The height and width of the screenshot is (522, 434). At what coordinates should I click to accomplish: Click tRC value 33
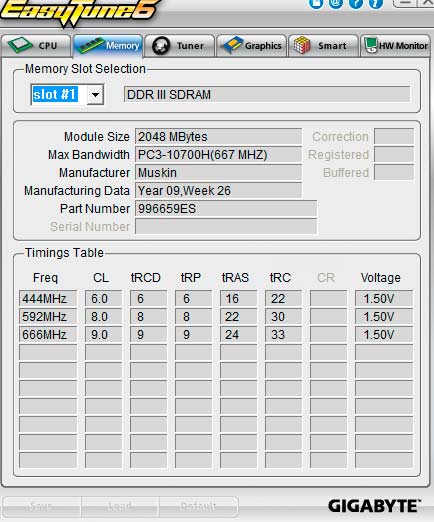point(283,334)
